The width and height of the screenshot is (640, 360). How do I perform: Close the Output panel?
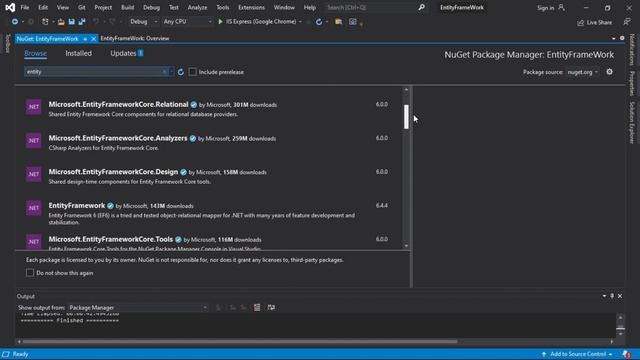pyautogui.click(x=620, y=296)
